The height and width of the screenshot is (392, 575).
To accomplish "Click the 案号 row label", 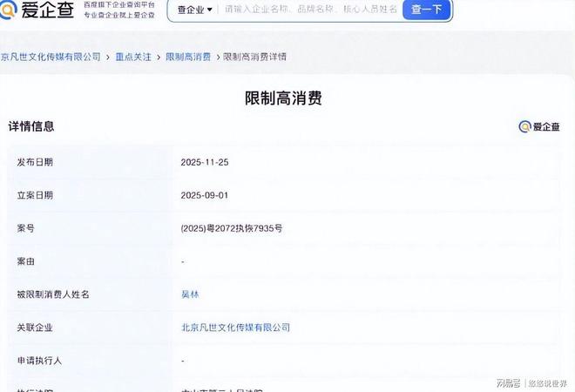I will coord(25,228).
